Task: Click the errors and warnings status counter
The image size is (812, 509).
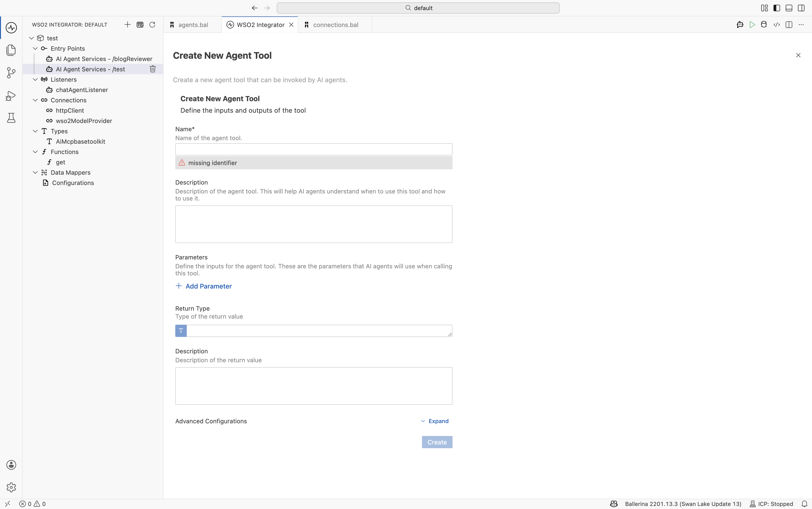Action: (x=32, y=504)
